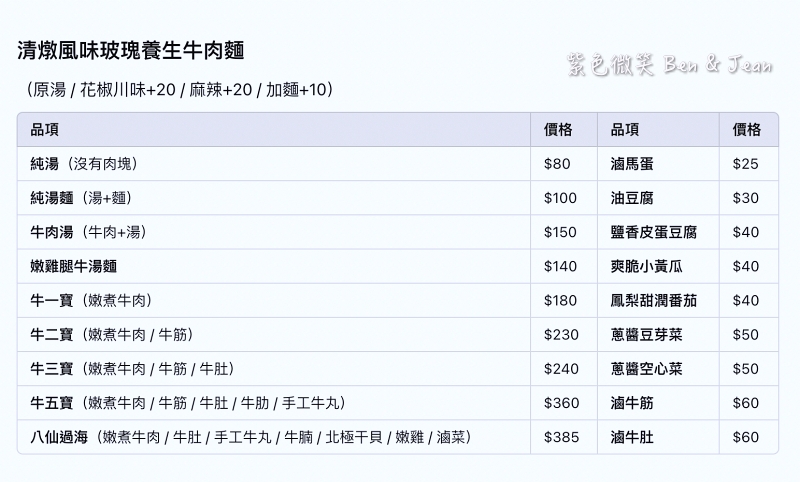Select the 純湯 (沒有肉塊) item
Viewport: 800px width, 482px height.
[x=84, y=164]
